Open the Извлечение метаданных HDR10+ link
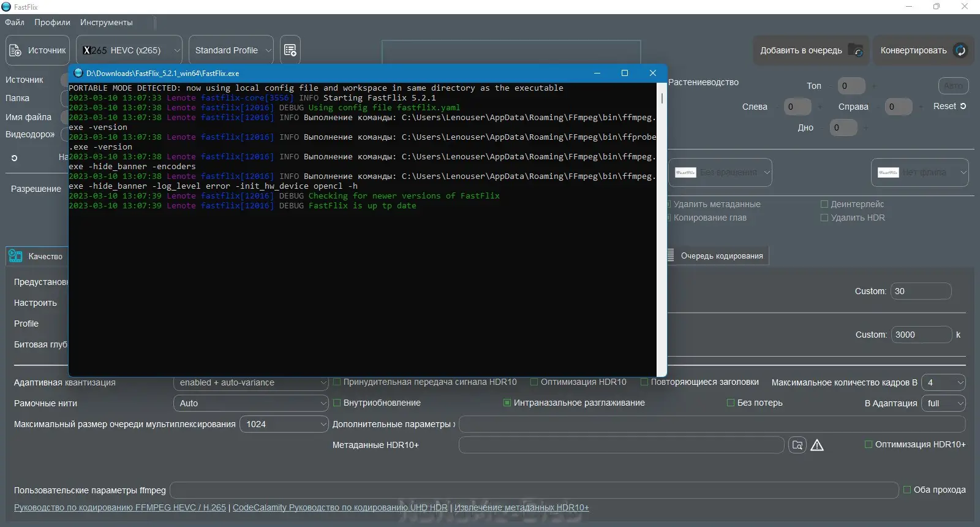This screenshot has height=527, width=980. click(x=521, y=507)
